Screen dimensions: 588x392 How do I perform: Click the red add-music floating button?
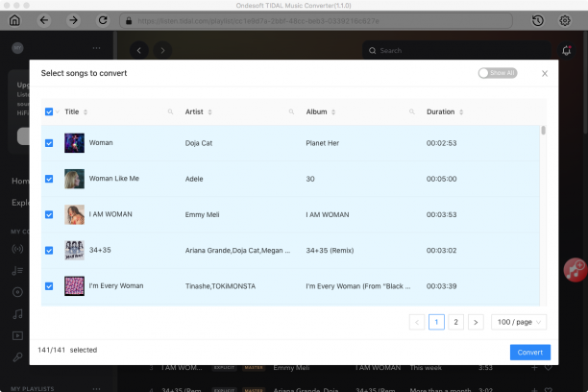pyautogui.click(x=575, y=269)
